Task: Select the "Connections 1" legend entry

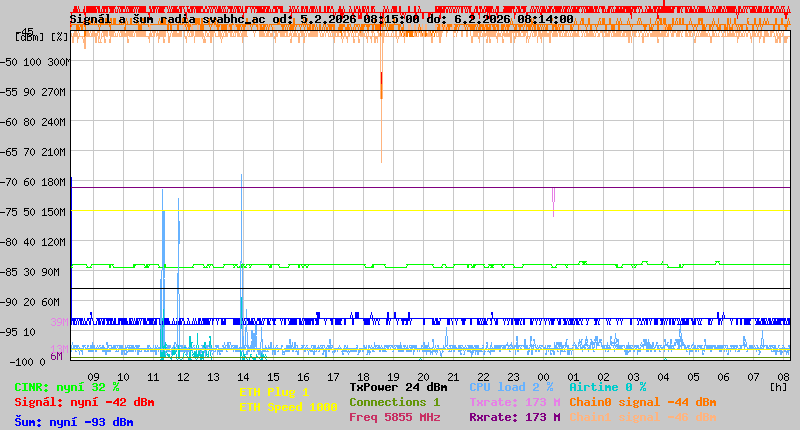Action: (394, 402)
